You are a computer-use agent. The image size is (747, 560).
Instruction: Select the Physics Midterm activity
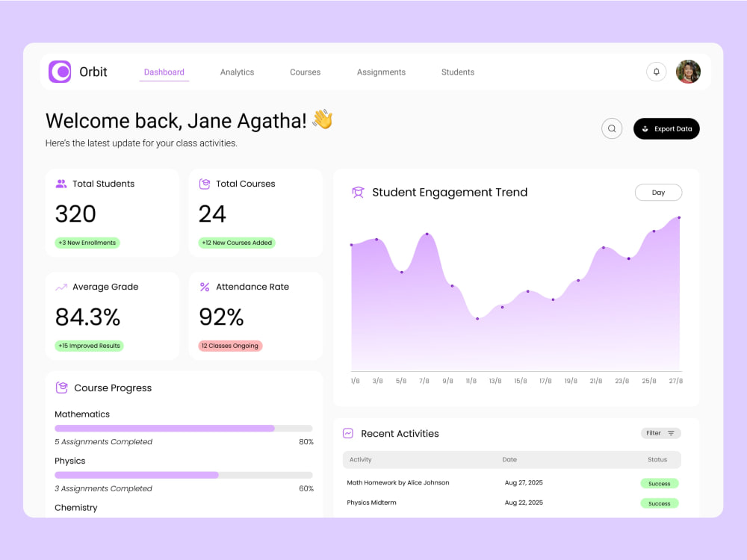371,503
